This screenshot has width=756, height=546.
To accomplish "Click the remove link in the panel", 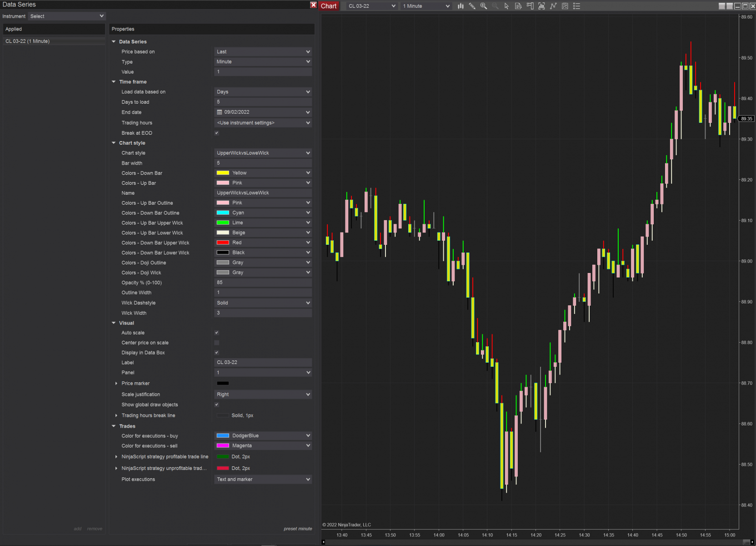I will pyautogui.click(x=95, y=529).
